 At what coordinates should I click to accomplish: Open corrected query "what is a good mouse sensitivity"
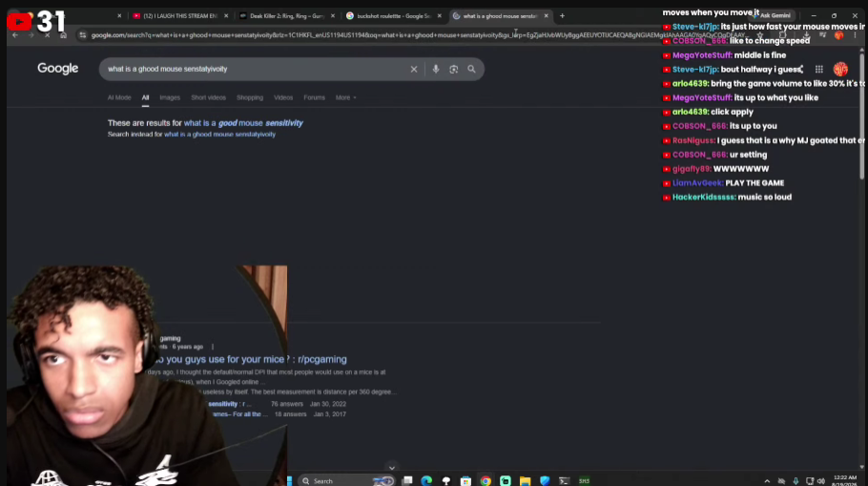(x=243, y=123)
